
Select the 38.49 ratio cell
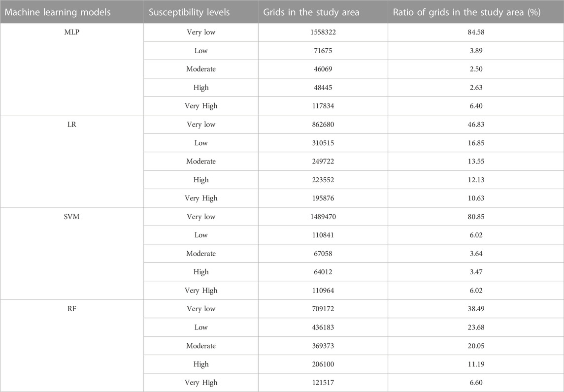[x=476, y=309]
